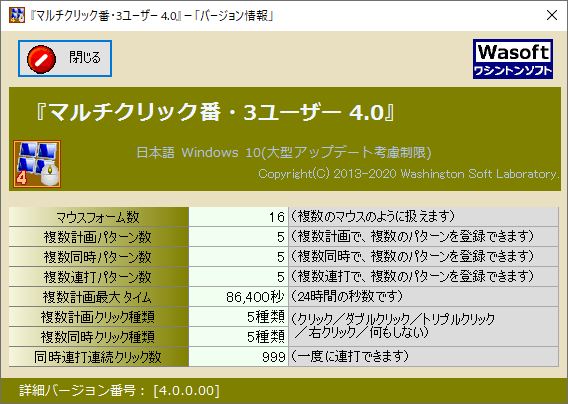Select the 同時連打連続クリック数 row label
The image size is (568, 404).
(x=99, y=357)
